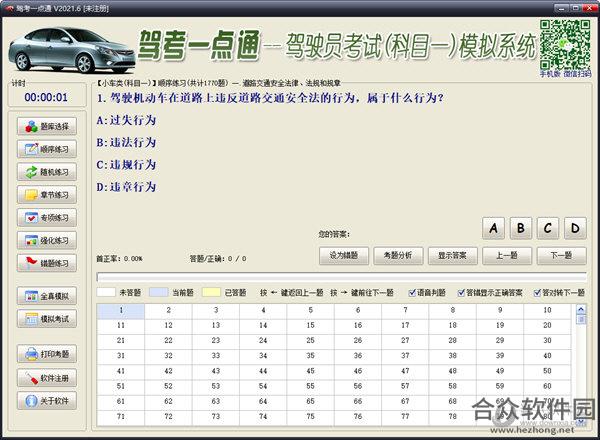This screenshot has height=440, width=600.
Task: Click the WeChat QR code image
Action: coord(565,45)
